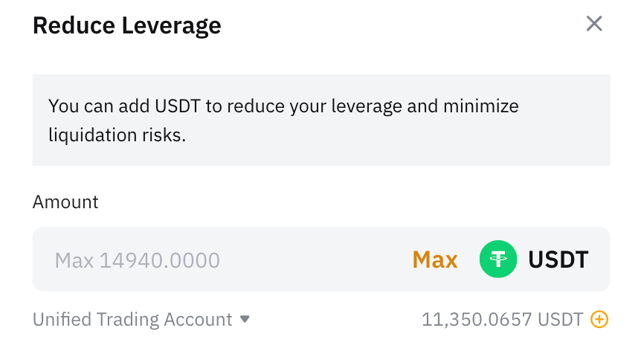The height and width of the screenshot is (351, 644).
Task: Open the Unified Trading Account dropdown
Action: pos(141,320)
